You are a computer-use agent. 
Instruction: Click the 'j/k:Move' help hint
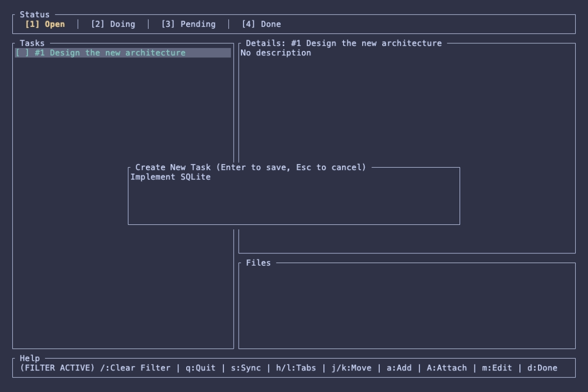351,368
